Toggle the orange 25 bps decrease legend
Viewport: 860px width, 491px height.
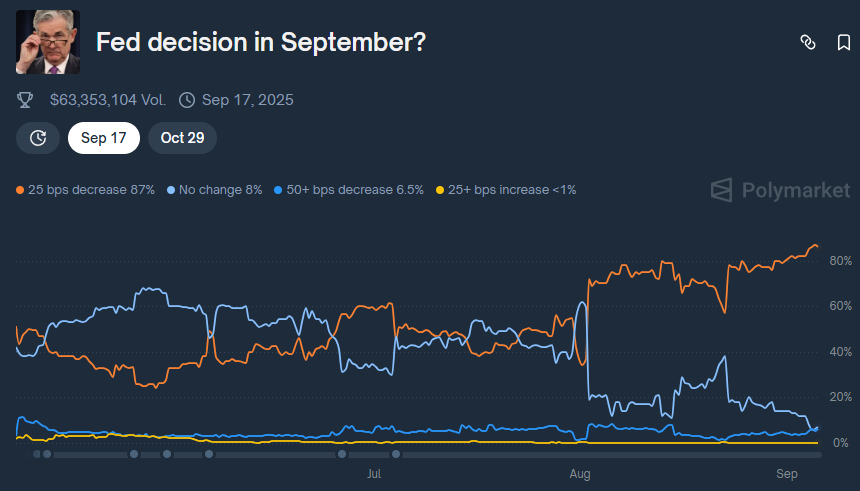86,190
